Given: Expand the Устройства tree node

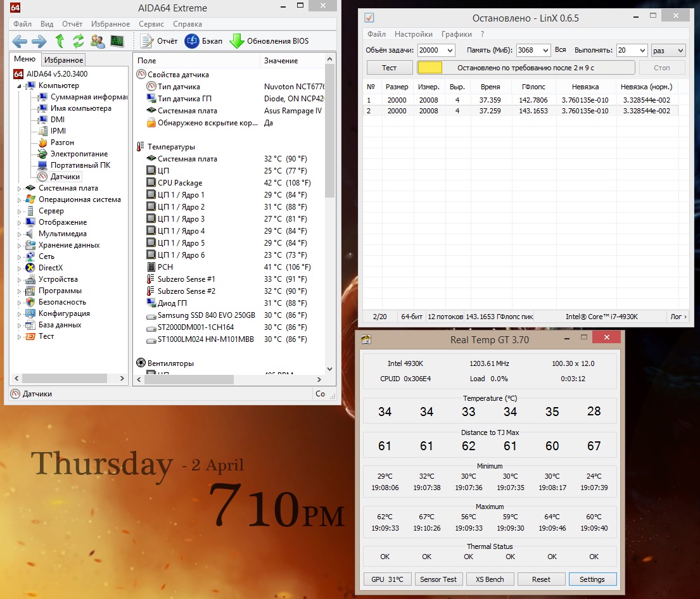Looking at the screenshot, I should tap(19, 279).
